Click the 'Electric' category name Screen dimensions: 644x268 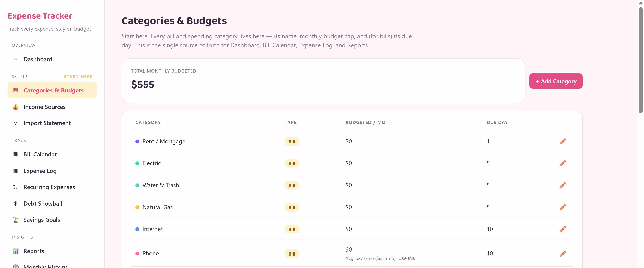(x=151, y=163)
